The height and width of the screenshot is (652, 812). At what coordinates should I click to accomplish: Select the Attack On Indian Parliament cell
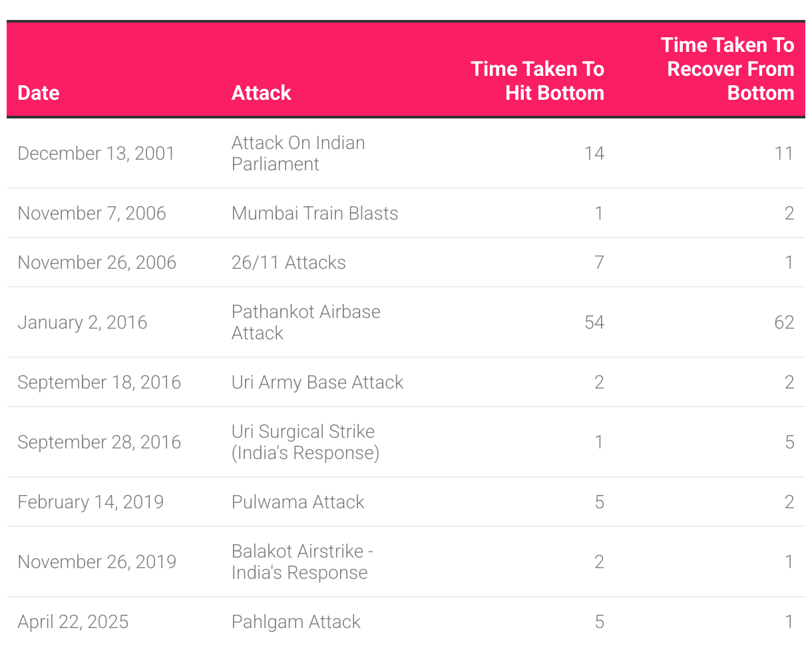(298, 154)
